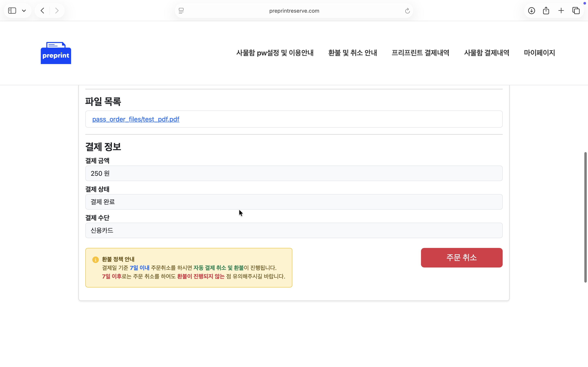Toggle the Safari sidebar
The width and height of the screenshot is (588, 367).
[12, 10]
